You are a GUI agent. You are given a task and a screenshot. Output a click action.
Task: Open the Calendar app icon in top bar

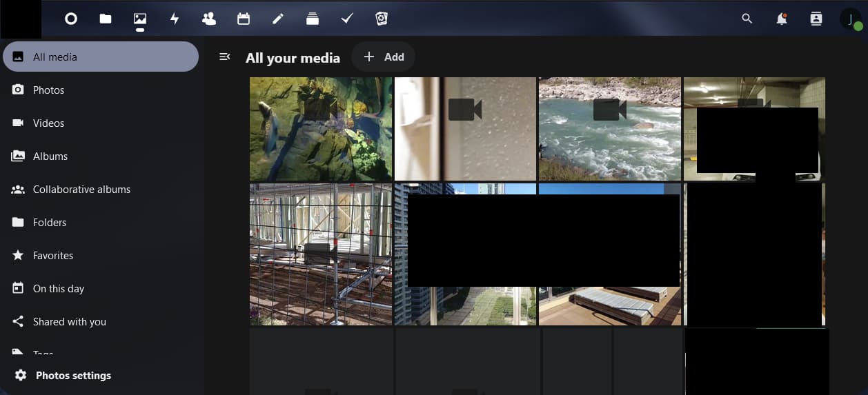click(x=244, y=19)
